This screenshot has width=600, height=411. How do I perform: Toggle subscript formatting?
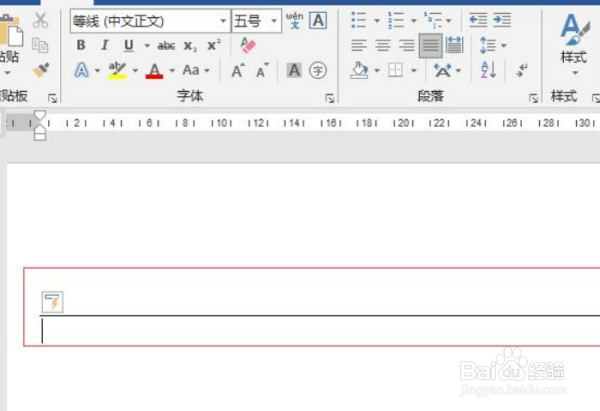click(x=190, y=46)
